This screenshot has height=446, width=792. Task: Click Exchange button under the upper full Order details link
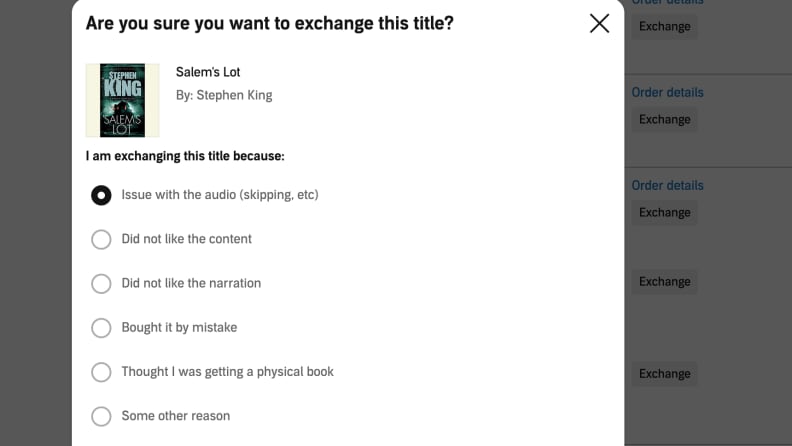664,119
